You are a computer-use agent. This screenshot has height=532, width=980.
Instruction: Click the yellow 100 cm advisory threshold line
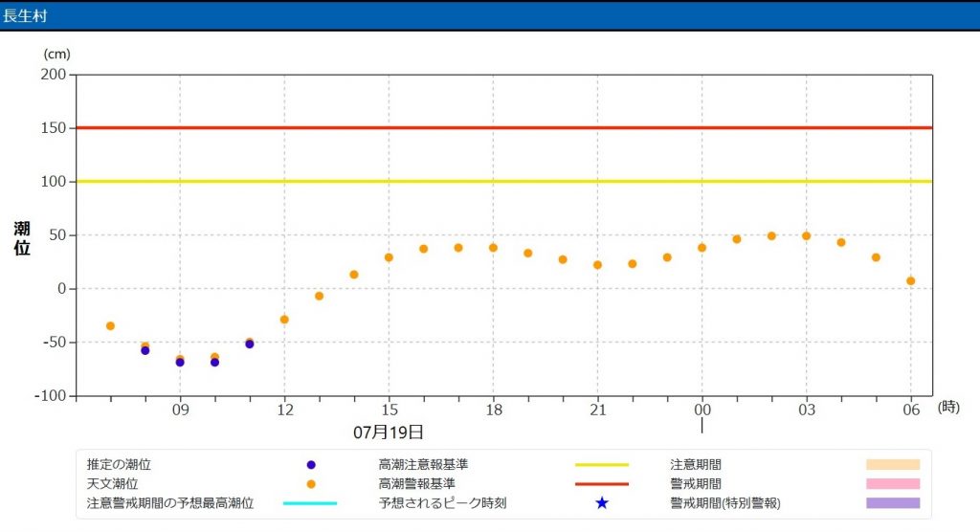[503, 181]
